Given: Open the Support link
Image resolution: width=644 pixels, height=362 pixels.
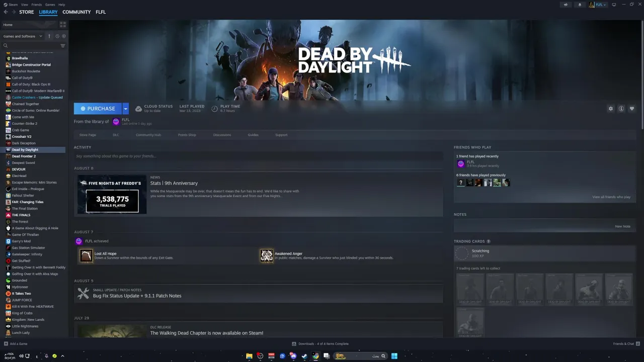Looking at the screenshot, I should coord(281,135).
